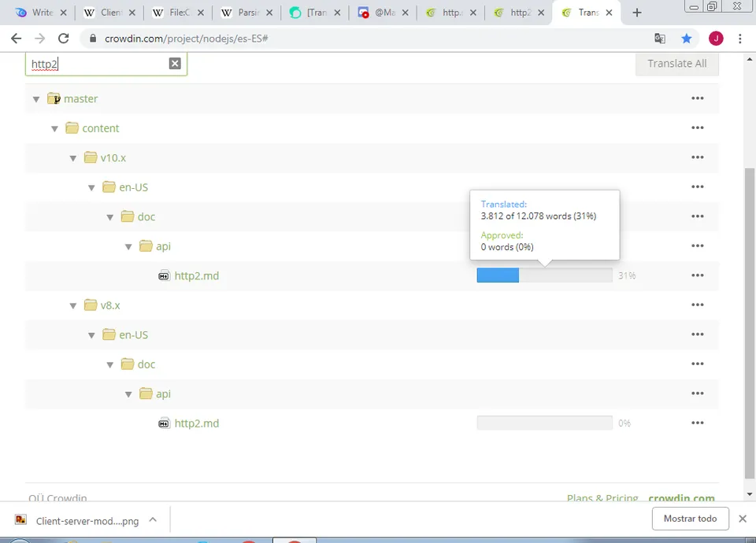Click the v10.x folder icon
The height and width of the screenshot is (543, 756).
tap(90, 157)
